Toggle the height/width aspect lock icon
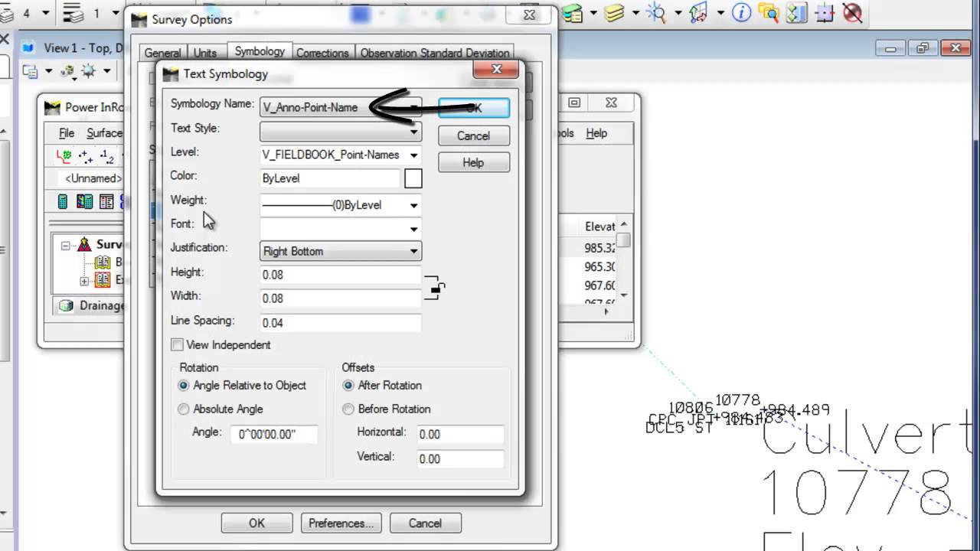The width and height of the screenshot is (980, 551). point(435,288)
